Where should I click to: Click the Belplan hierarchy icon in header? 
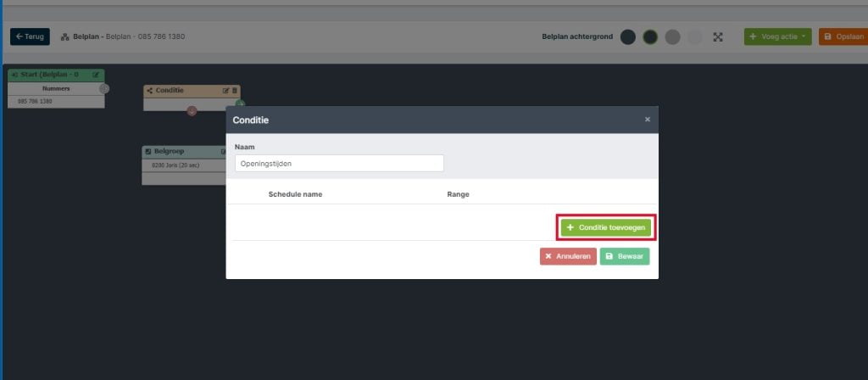[64, 36]
